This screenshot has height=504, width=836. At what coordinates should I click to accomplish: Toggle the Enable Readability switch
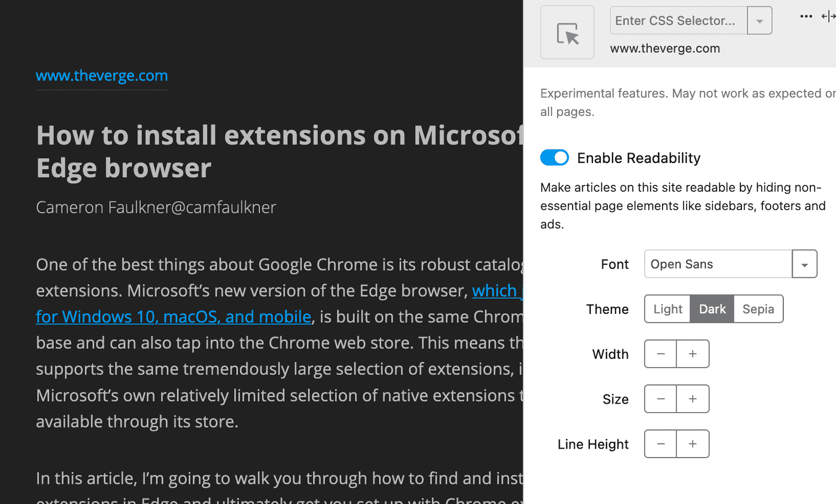(554, 158)
